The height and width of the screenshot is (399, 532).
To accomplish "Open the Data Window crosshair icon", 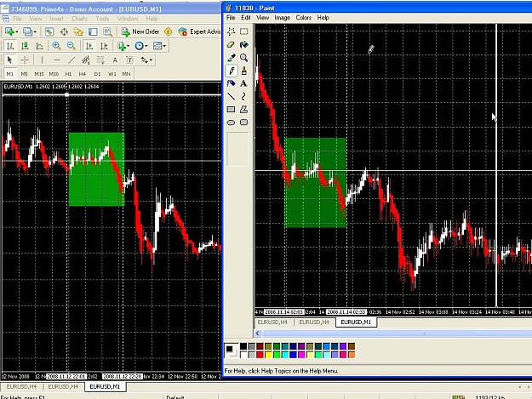I will (64, 31).
